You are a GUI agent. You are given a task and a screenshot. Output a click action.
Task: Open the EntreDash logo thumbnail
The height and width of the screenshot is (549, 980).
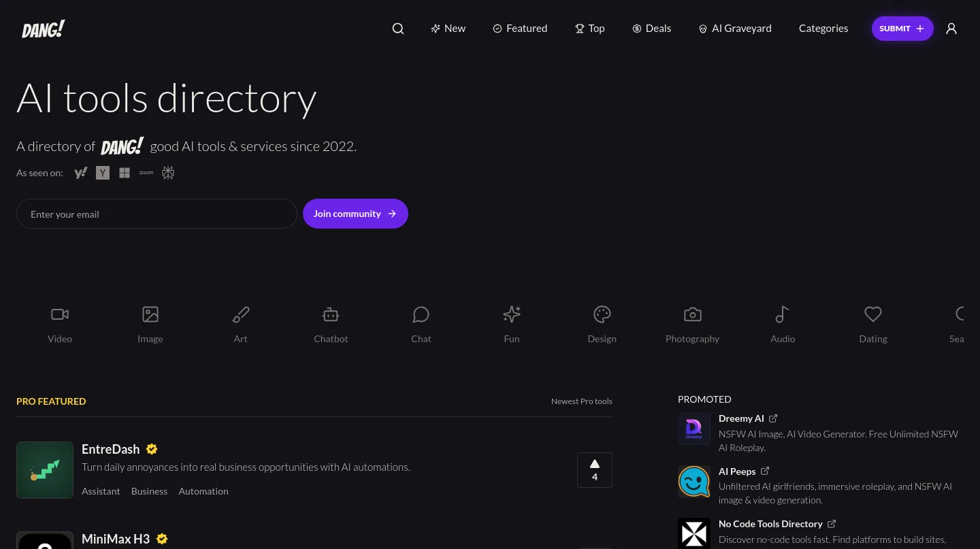coord(45,470)
